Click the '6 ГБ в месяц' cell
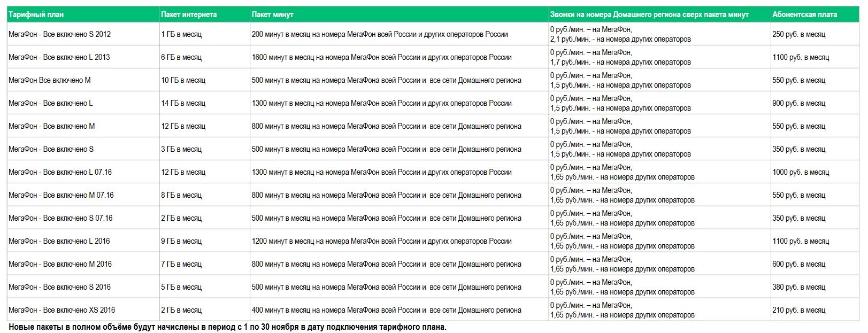This screenshot has width=868, height=333. click(205, 57)
